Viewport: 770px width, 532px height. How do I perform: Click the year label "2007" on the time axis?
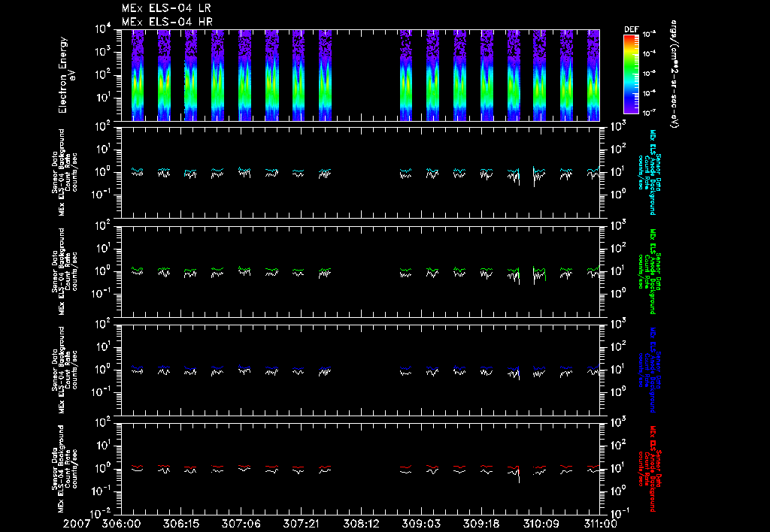[76, 524]
